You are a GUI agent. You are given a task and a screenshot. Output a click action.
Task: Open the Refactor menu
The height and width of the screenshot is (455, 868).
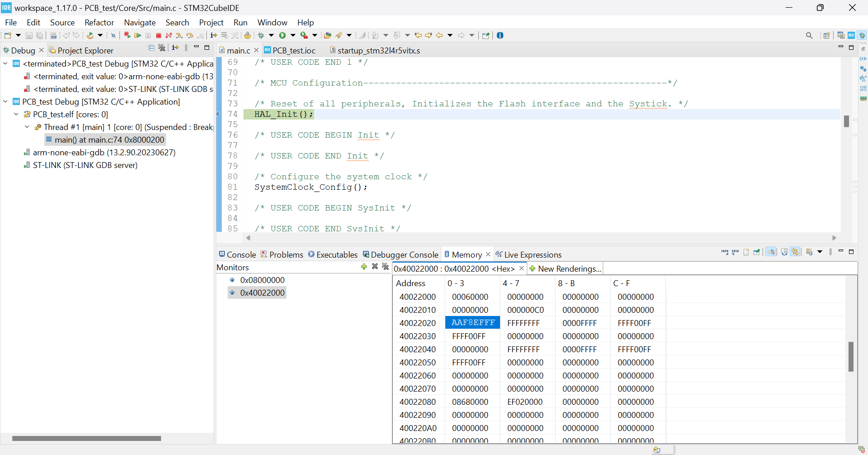click(x=99, y=23)
